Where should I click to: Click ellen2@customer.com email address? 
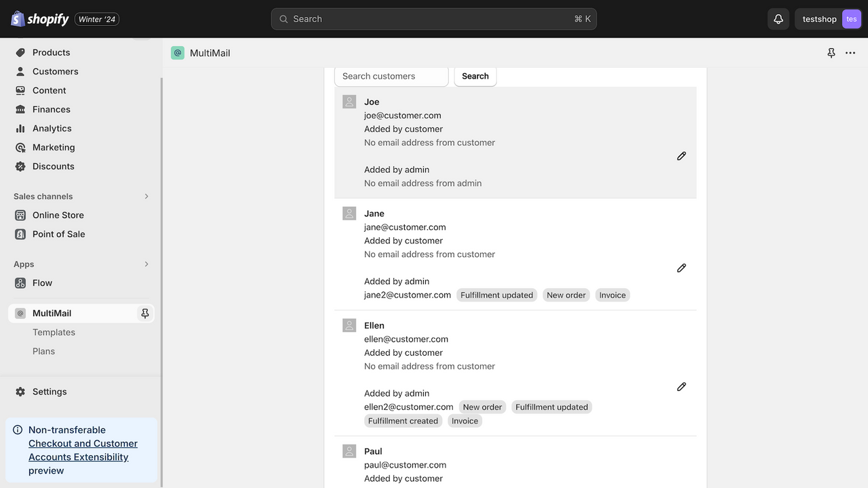(409, 407)
